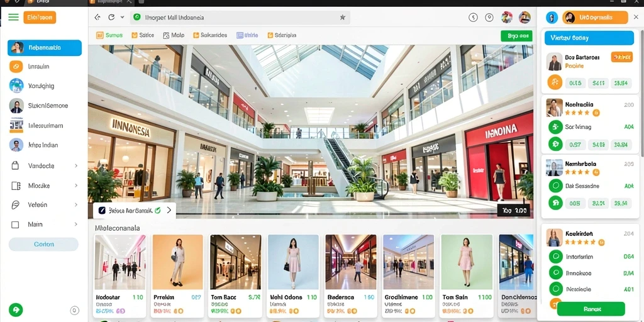
Task: Toggle green circle next to Dak Sesadne
Action: [x=555, y=186]
